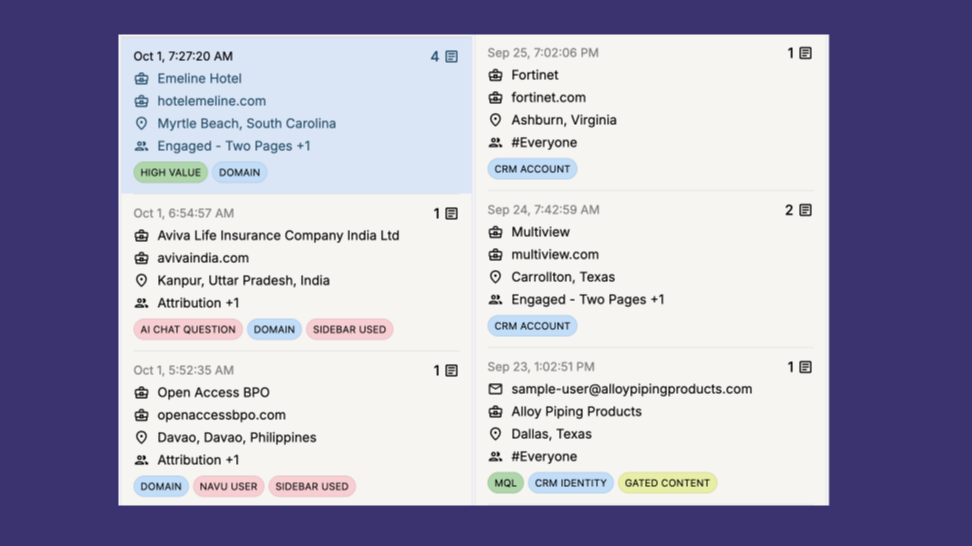Click the DOMAIN tag on Emeline Hotel card
The width and height of the screenshot is (972, 546).
[x=239, y=172]
